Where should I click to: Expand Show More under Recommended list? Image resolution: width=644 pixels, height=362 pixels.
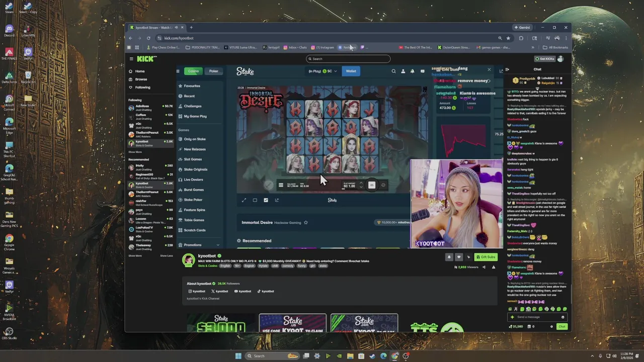pyautogui.click(x=135, y=255)
